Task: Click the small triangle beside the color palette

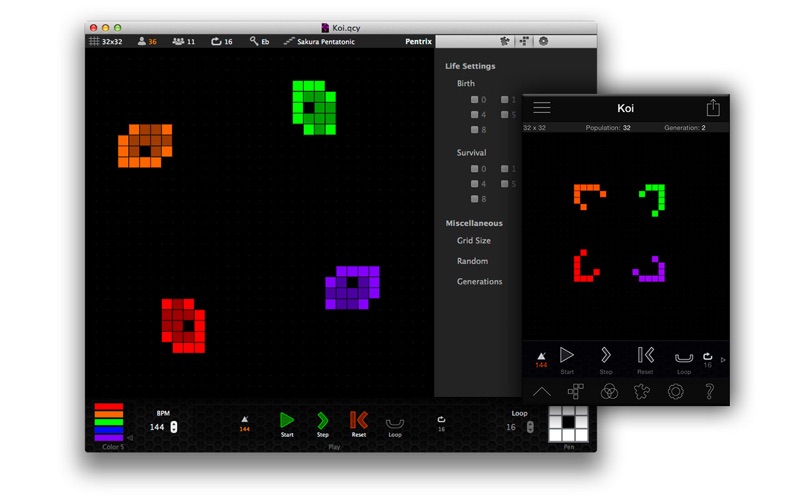Action: click(x=130, y=438)
